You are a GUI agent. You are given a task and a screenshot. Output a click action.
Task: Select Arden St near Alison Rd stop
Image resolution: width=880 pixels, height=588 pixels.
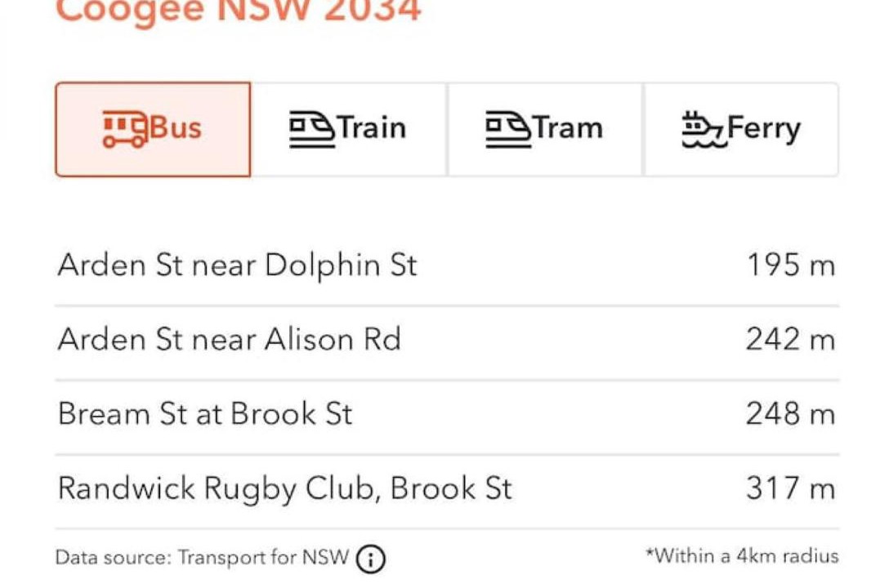tap(229, 339)
